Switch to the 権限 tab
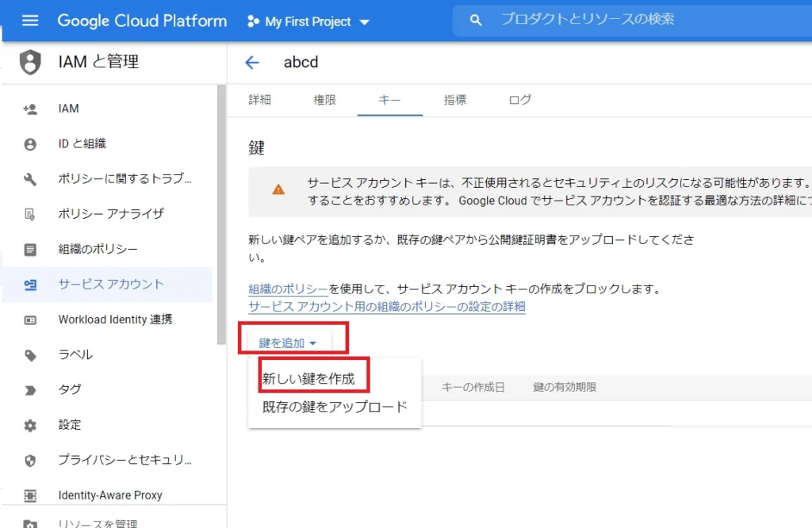 pyautogui.click(x=324, y=100)
